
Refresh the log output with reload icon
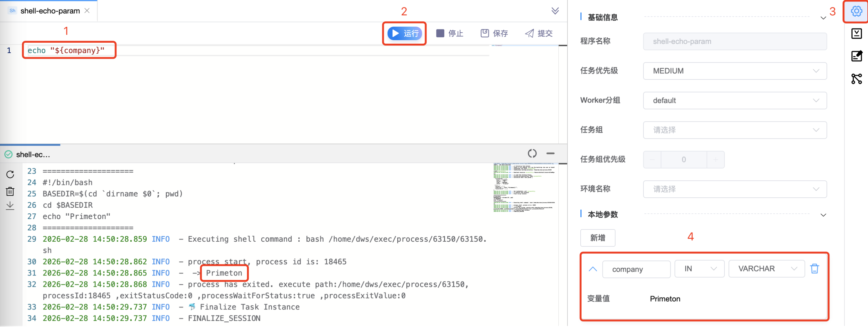[10, 174]
